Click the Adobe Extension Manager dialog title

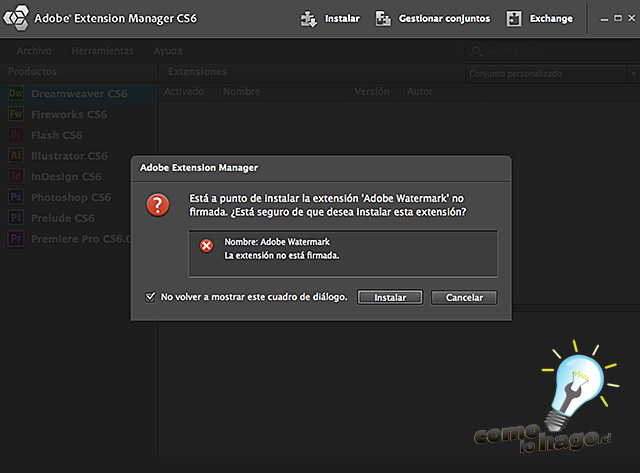pos(199,168)
